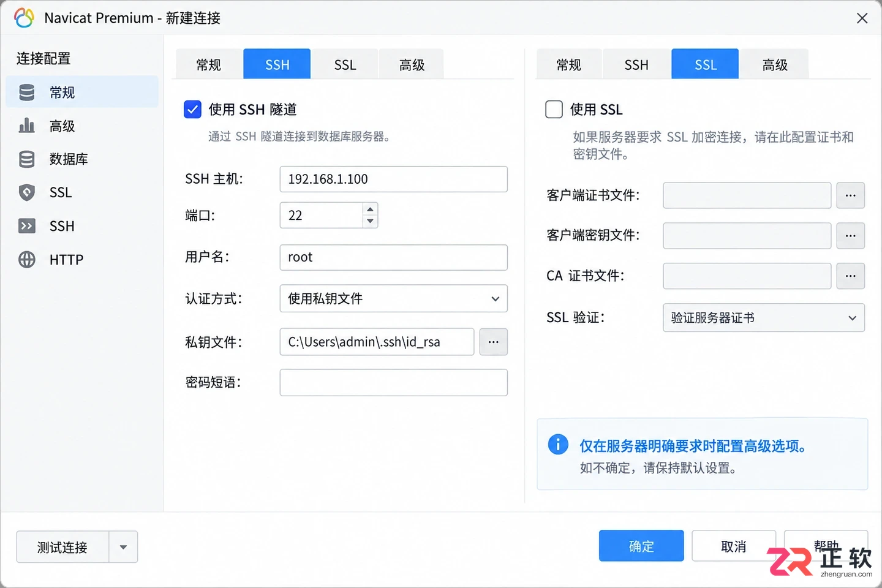Click the text 仅在服务器明确要求时配置高级选项
This screenshot has height=588, width=882.
coord(693,446)
